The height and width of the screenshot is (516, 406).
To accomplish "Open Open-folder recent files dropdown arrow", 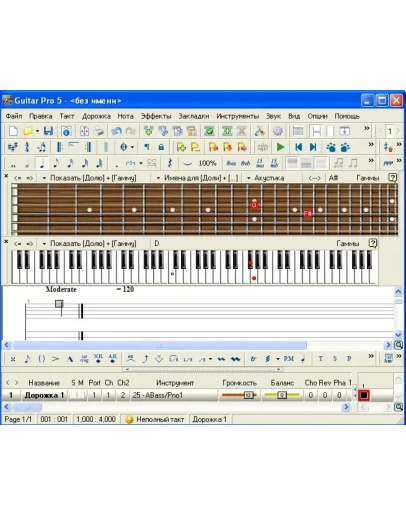I will (37, 131).
